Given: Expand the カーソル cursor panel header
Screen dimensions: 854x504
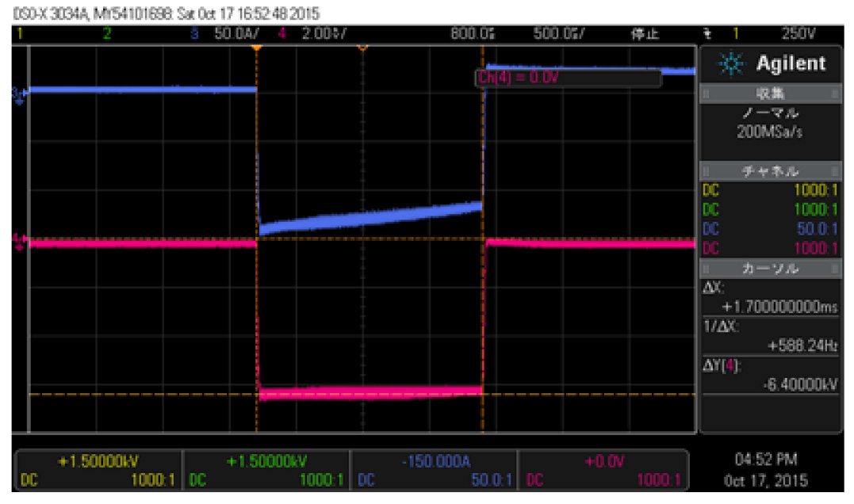Looking at the screenshot, I should [x=770, y=269].
